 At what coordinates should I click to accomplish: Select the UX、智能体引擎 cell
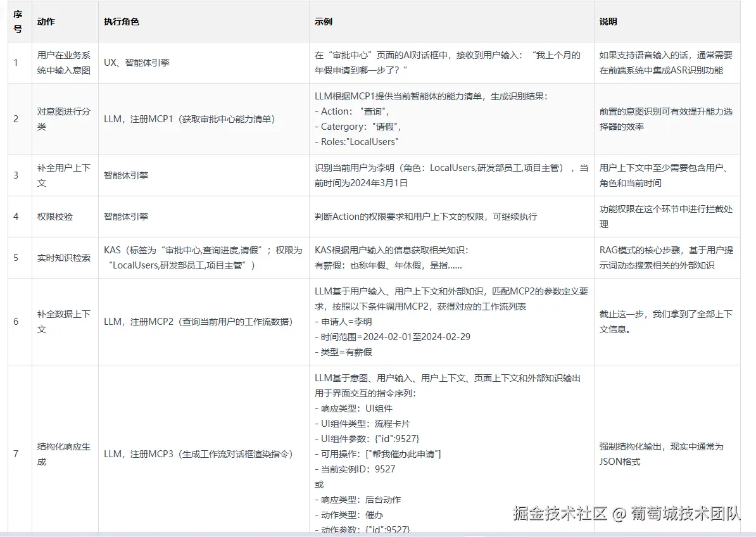coord(204,63)
